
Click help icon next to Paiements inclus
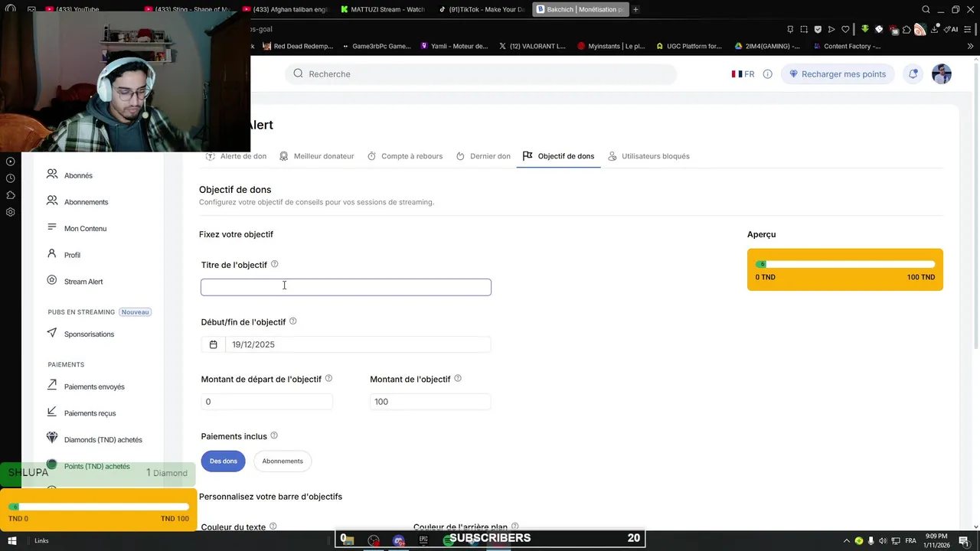[274, 435]
